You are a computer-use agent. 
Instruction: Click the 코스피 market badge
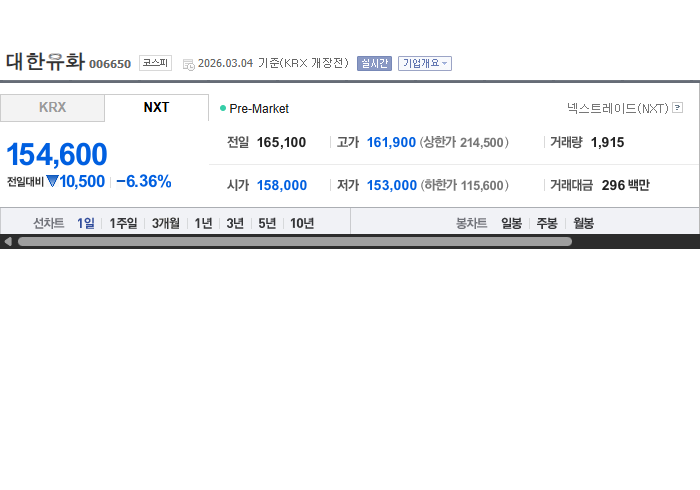[x=155, y=63]
